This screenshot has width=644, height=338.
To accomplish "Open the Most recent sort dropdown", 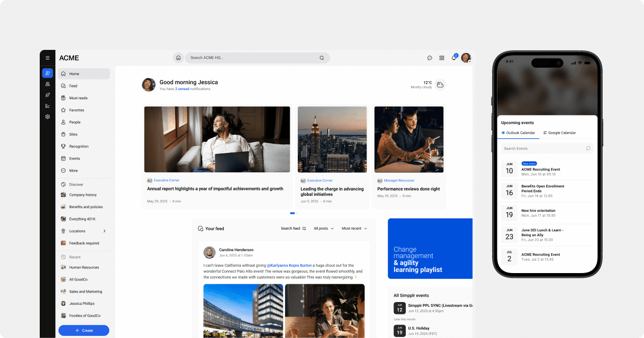I will (x=354, y=229).
